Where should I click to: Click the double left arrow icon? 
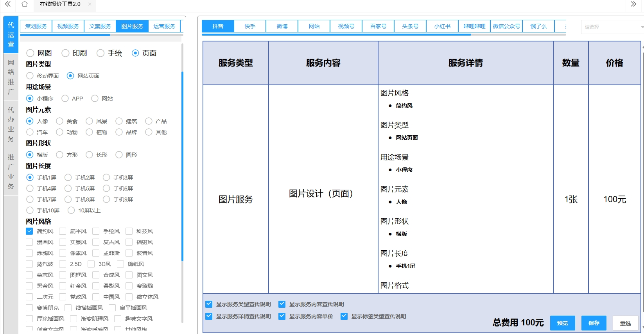pyautogui.click(x=7, y=4)
